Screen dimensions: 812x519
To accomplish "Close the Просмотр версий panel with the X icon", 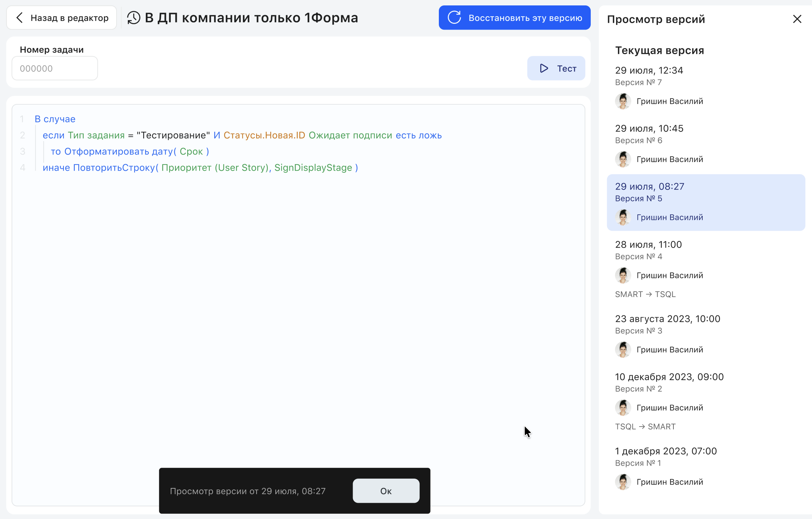I will pos(797,19).
